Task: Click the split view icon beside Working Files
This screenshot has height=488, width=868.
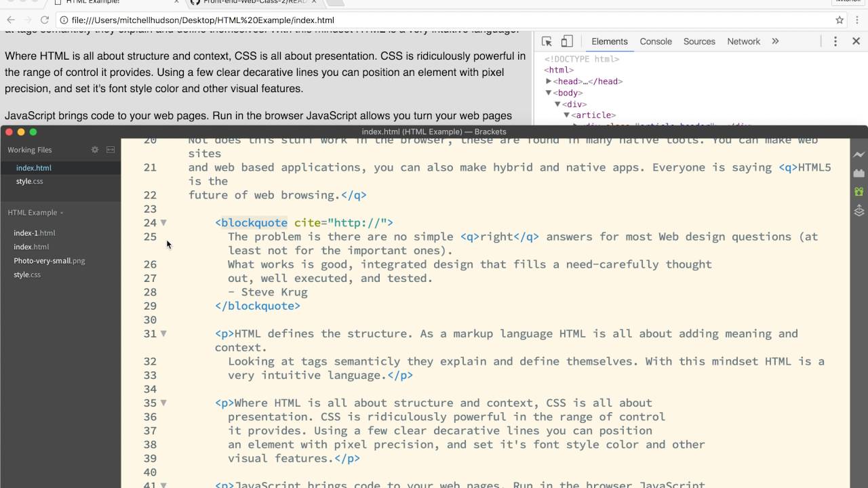Action: click(x=111, y=150)
